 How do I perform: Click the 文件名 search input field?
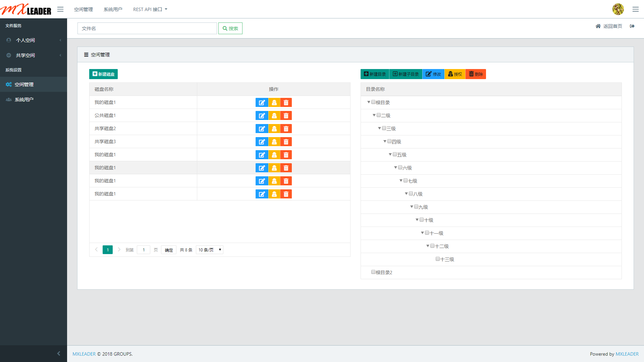147,28
